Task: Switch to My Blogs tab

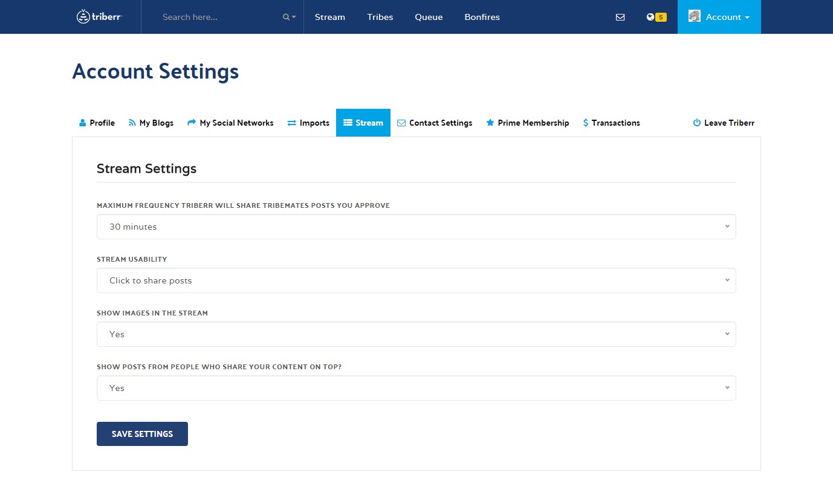Action: pyautogui.click(x=151, y=123)
